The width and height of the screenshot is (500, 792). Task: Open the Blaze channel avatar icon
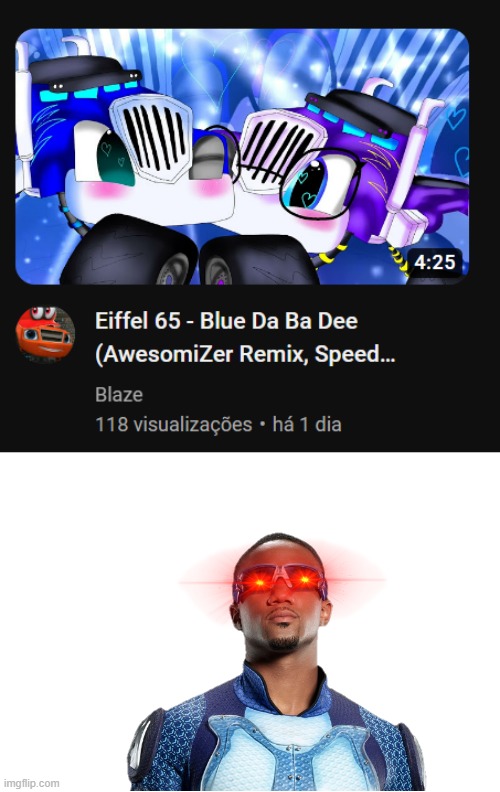point(45,334)
